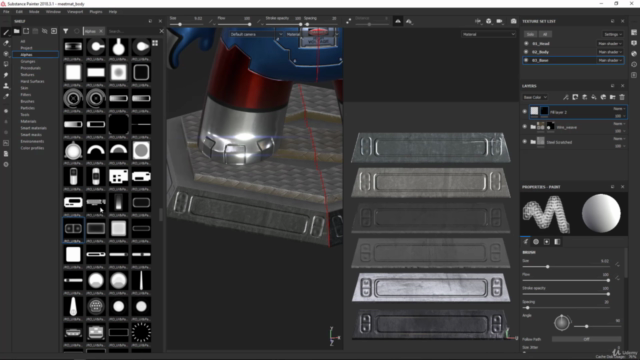Open the Default camera dropdown
This screenshot has width=640, height=360.
256,34
